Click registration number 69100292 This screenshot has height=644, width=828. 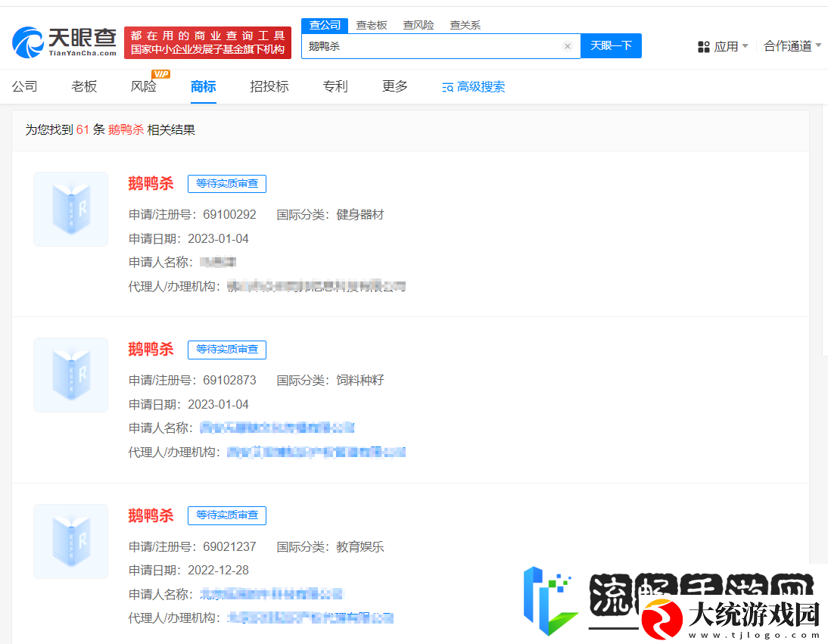[230, 215]
